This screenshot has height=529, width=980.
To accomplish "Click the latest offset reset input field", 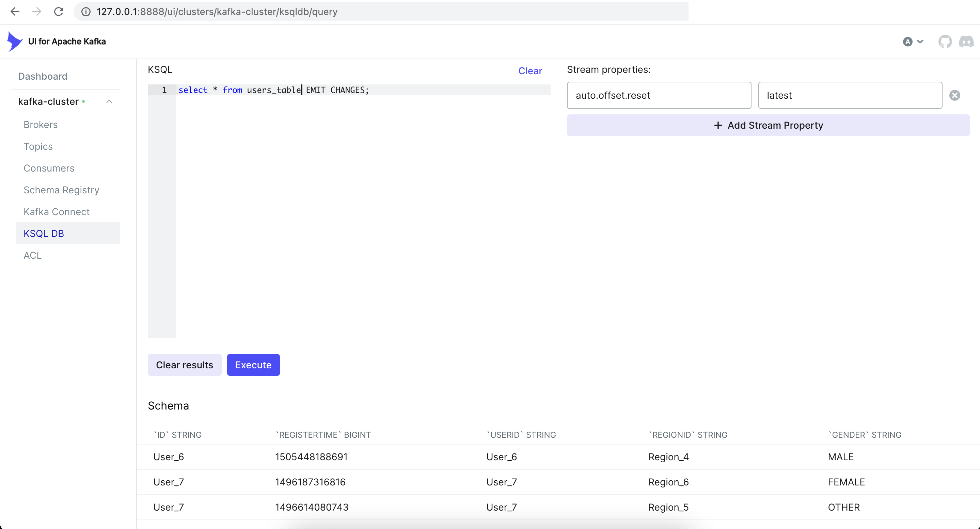I will pos(849,95).
